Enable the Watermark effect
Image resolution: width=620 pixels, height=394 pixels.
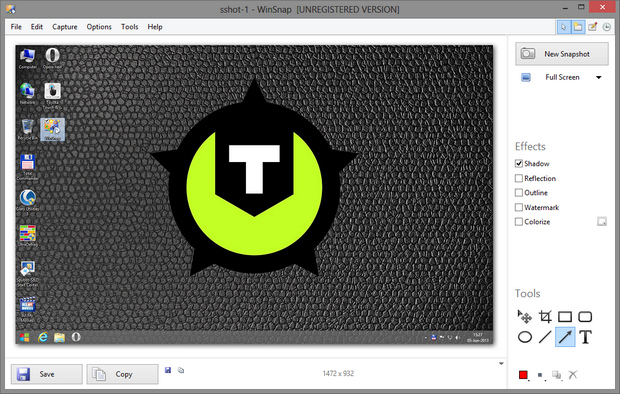click(519, 207)
